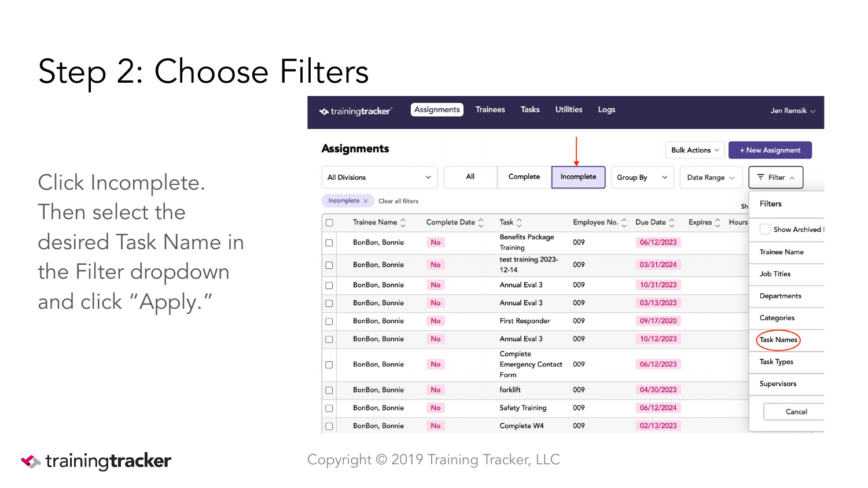
Task: Expand the Job Titles filter section
Action: click(786, 274)
